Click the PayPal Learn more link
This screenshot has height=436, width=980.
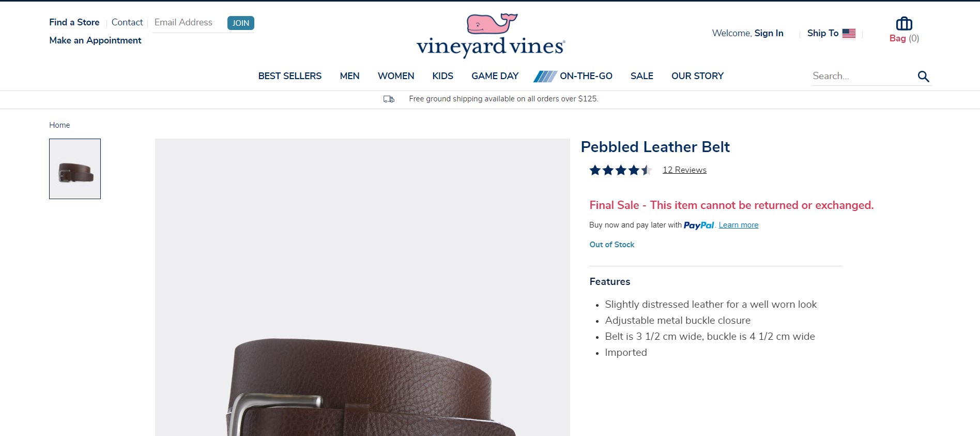point(738,225)
